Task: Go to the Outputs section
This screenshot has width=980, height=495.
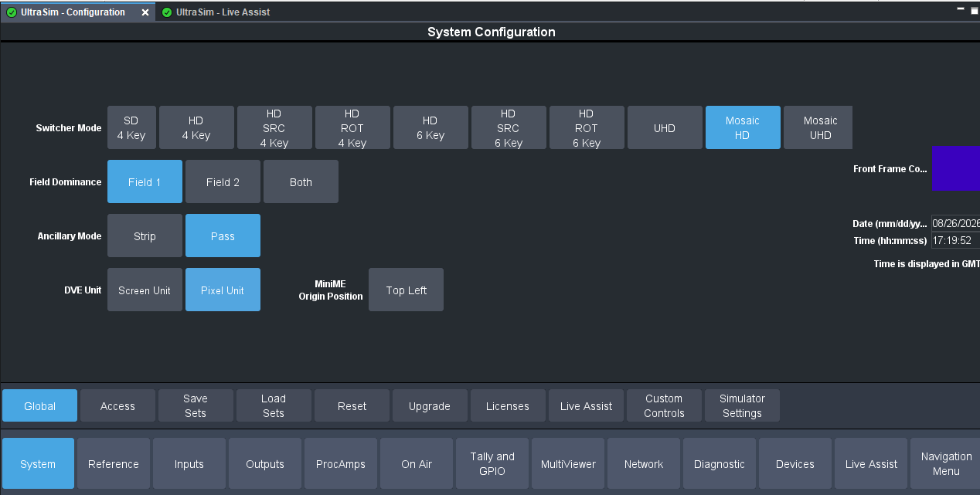Action: click(265, 463)
